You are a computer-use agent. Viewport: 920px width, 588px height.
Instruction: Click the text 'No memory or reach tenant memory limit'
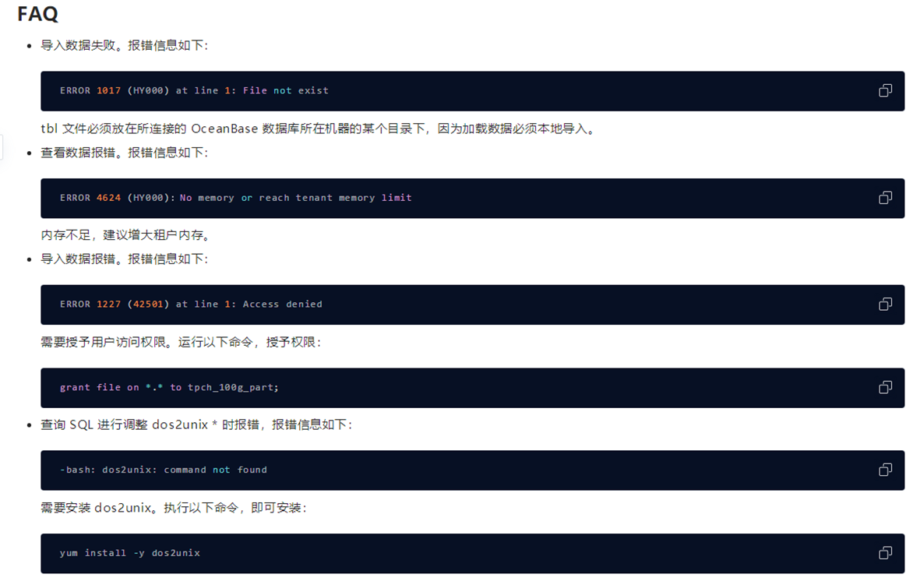tap(296, 198)
